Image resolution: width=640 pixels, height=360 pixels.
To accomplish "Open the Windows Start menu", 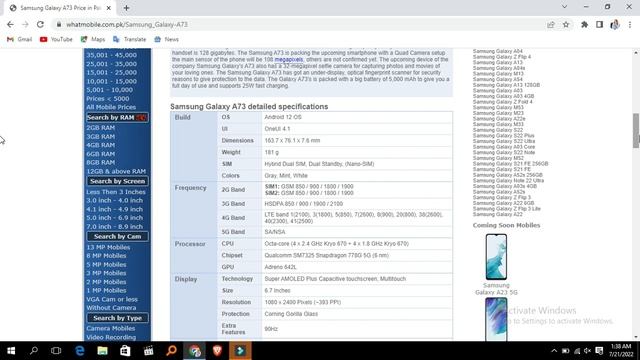I will point(11,351).
